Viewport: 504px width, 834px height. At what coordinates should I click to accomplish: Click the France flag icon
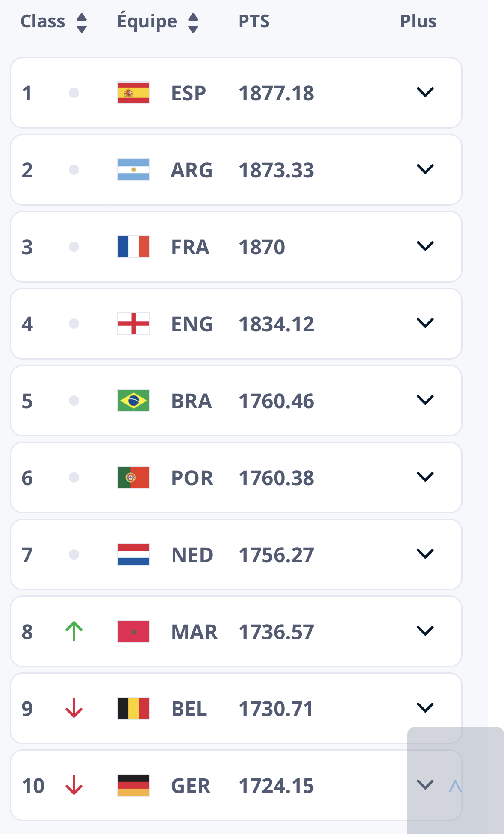pos(134,247)
